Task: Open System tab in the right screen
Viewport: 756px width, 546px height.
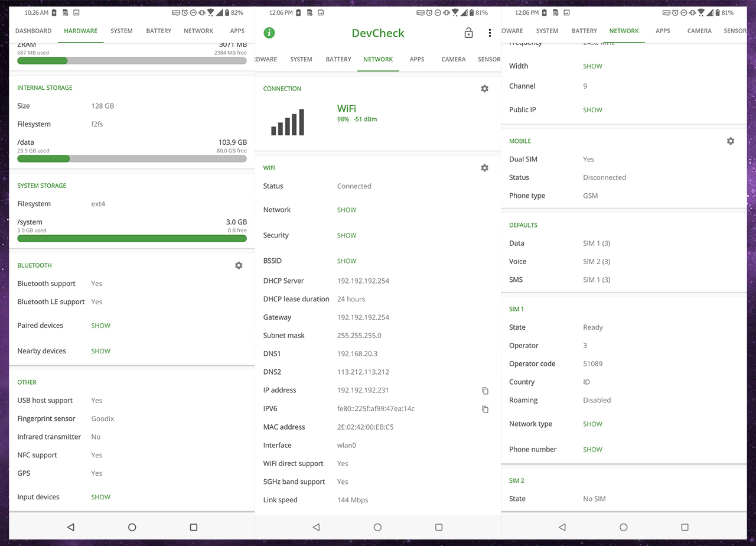Action: [547, 31]
